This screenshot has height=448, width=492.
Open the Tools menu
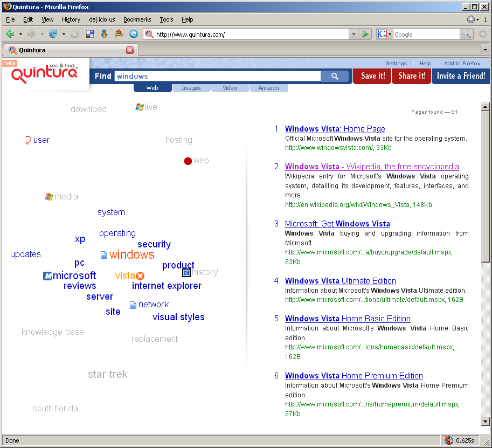pos(167,19)
